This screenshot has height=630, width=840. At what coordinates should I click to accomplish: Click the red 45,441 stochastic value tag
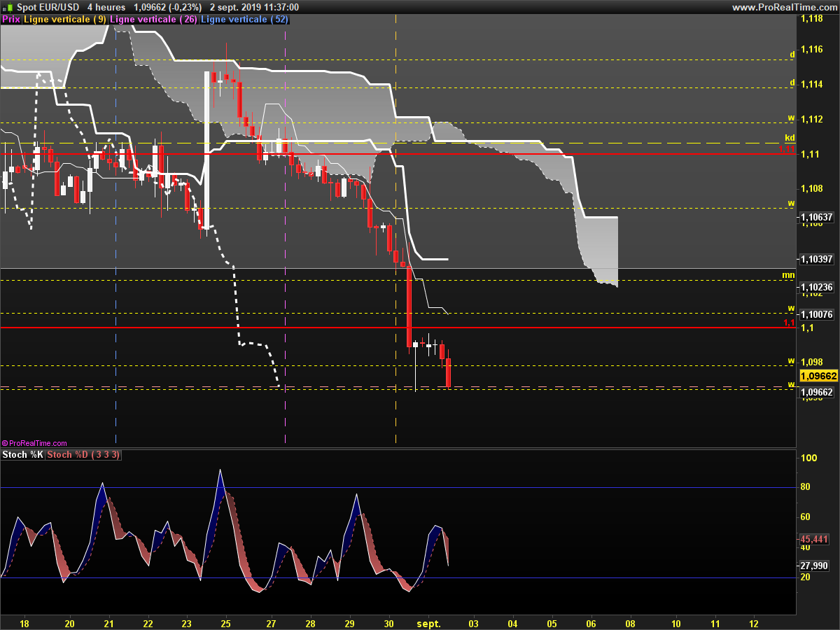pyautogui.click(x=815, y=539)
